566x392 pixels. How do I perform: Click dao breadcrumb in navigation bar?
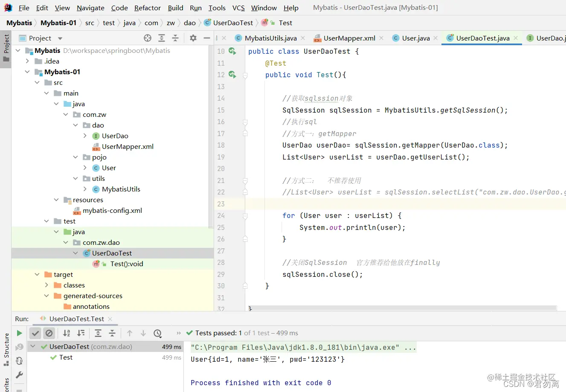coord(190,23)
